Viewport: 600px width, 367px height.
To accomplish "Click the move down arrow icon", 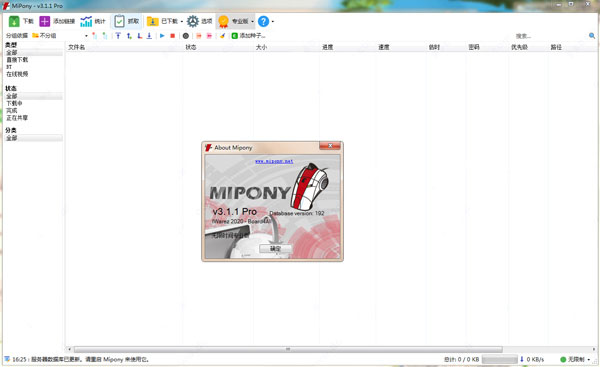I will 139,36.
